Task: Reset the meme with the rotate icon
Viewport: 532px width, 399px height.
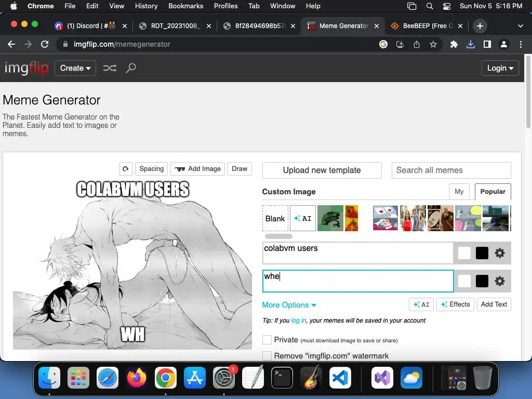Action: click(x=126, y=169)
